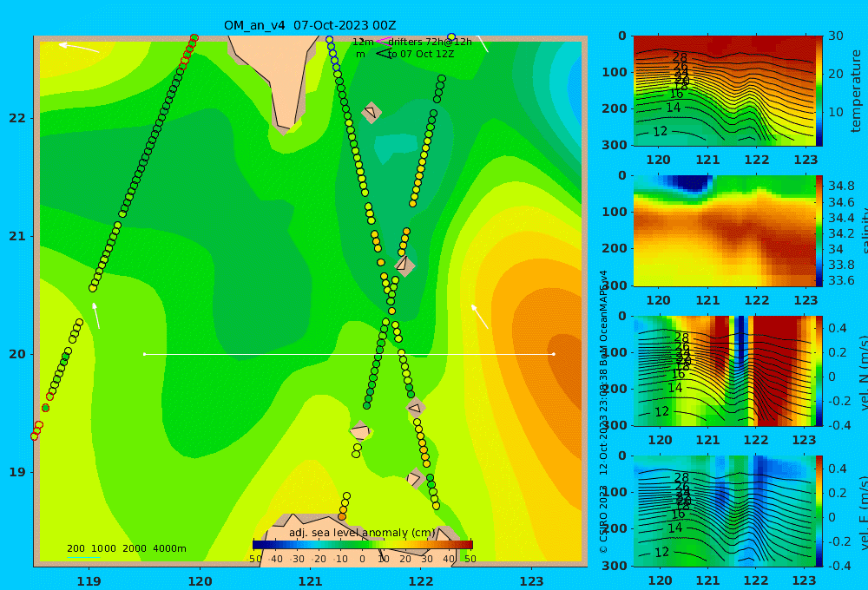Image resolution: width=868 pixels, height=590 pixels.
Task: Click latitude label 19 on main map axis
Action: 17,472
